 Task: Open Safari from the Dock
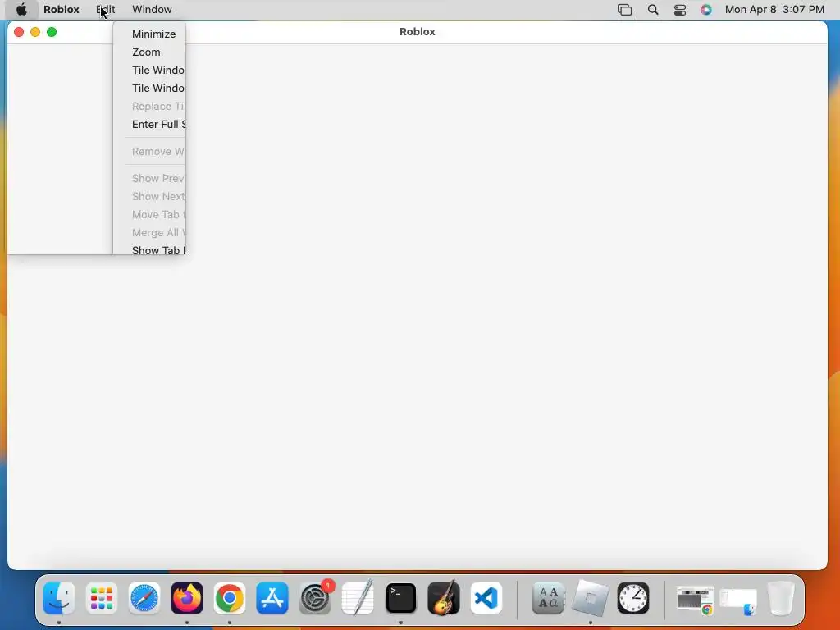(144, 598)
